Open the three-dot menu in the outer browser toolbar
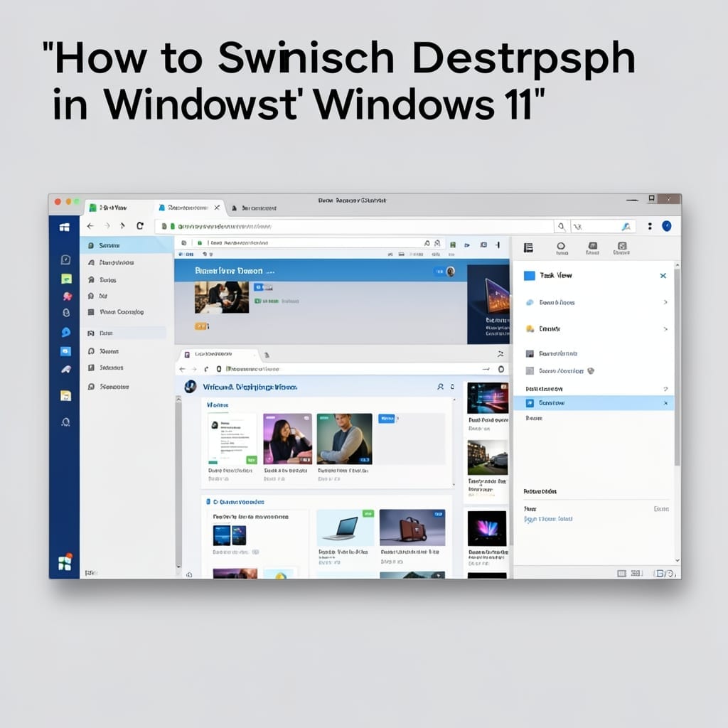Image resolution: width=728 pixels, height=728 pixels. [650, 226]
